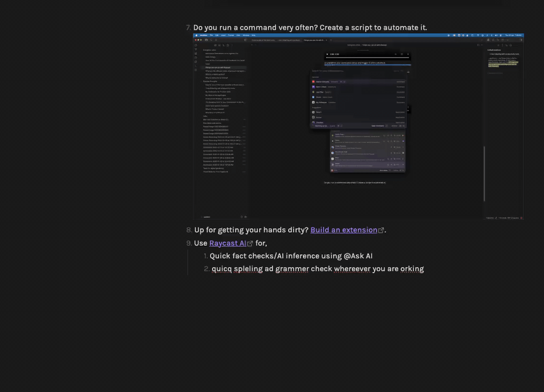Screen dimensions: 544x392
Task: Click the misspelled word spleling
Action: [x=248, y=269]
